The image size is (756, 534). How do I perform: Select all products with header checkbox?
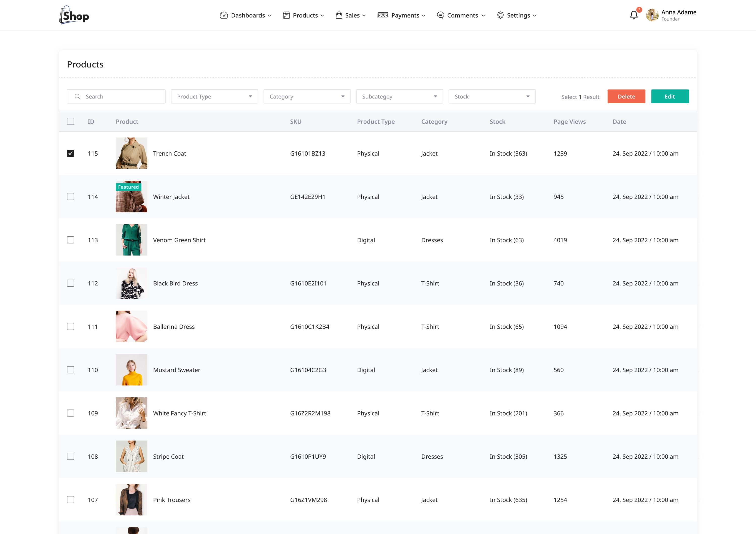71,121
